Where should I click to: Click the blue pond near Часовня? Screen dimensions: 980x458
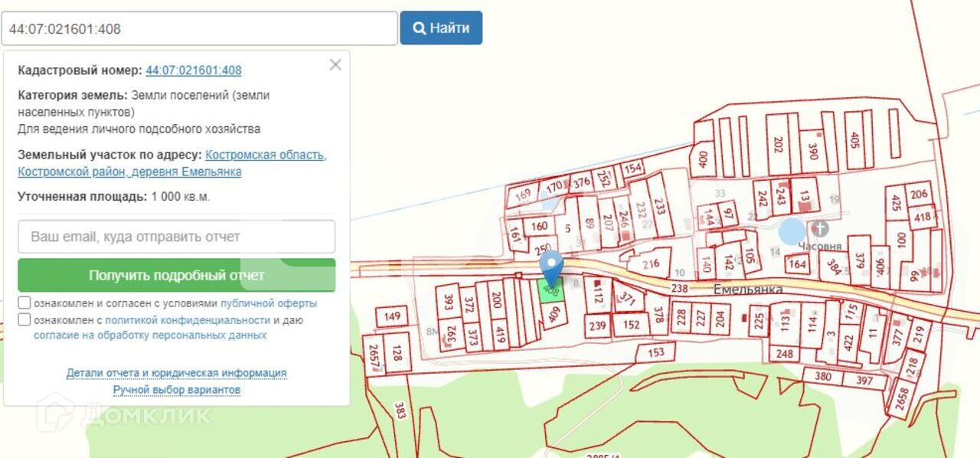click(792, 231)
